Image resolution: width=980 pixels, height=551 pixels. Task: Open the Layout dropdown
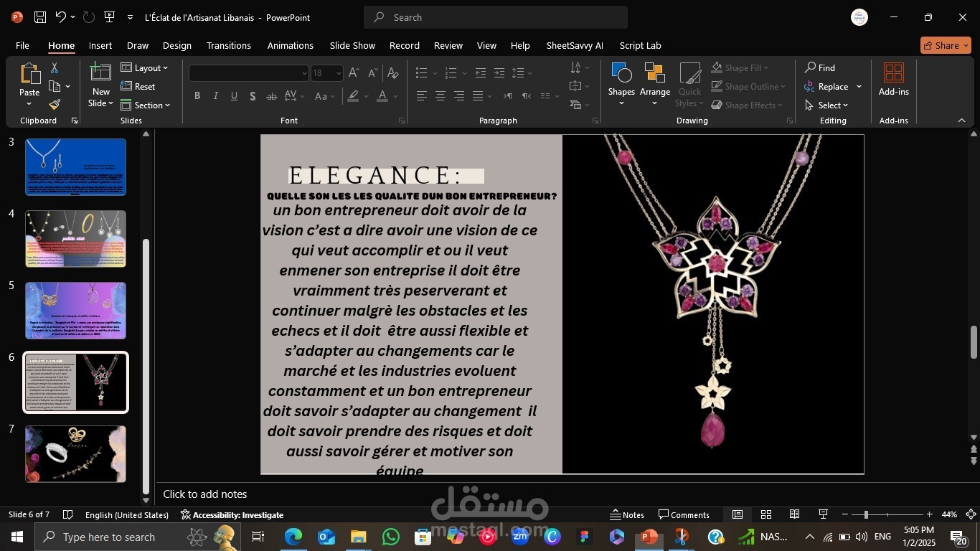(x=144, y=68)
